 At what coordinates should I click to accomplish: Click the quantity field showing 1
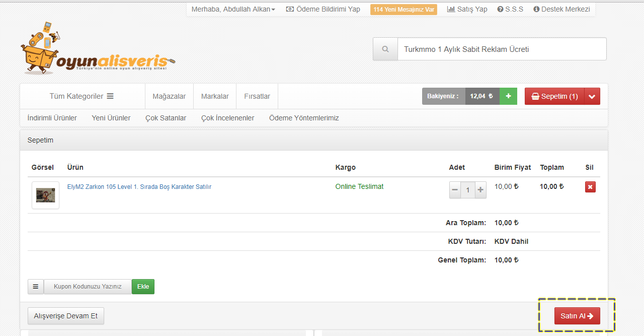coord(468,190)
